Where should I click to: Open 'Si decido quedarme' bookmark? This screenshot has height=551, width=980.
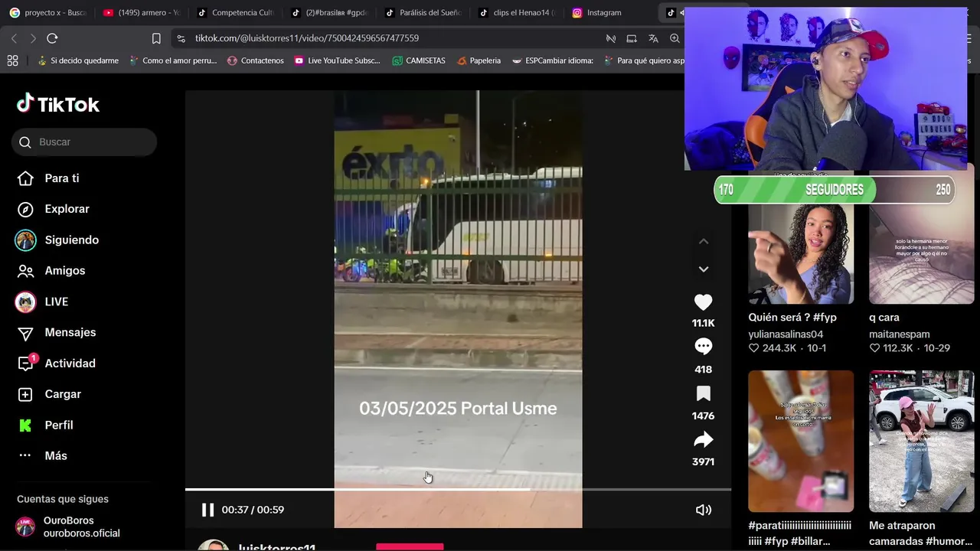pos(77,60)
